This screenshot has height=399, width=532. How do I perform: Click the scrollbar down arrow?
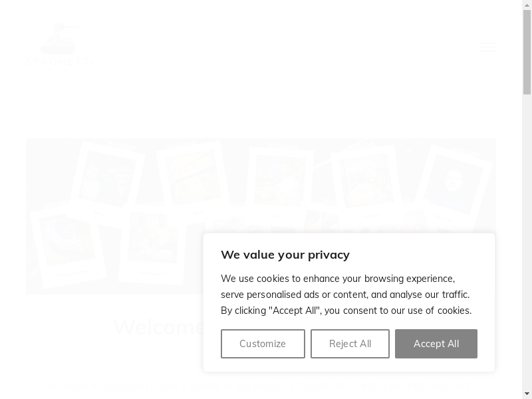click(x=527, y=394)
